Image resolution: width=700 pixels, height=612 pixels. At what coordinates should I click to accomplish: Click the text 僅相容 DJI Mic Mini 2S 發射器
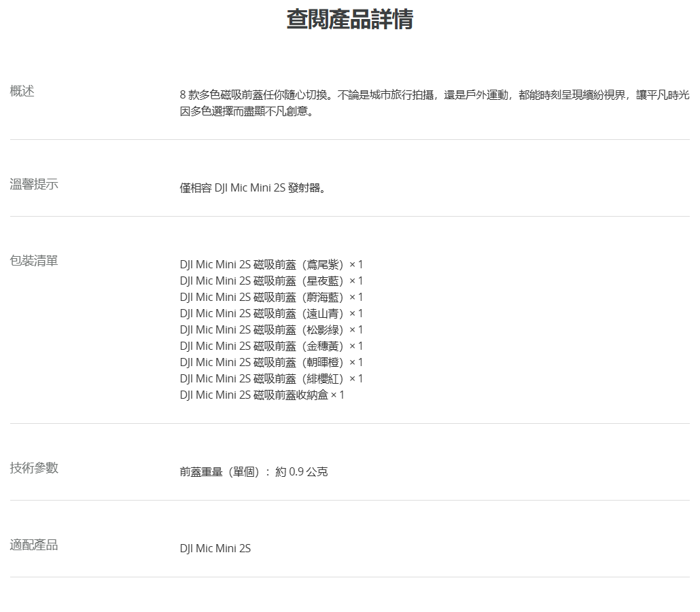point(253,187)
